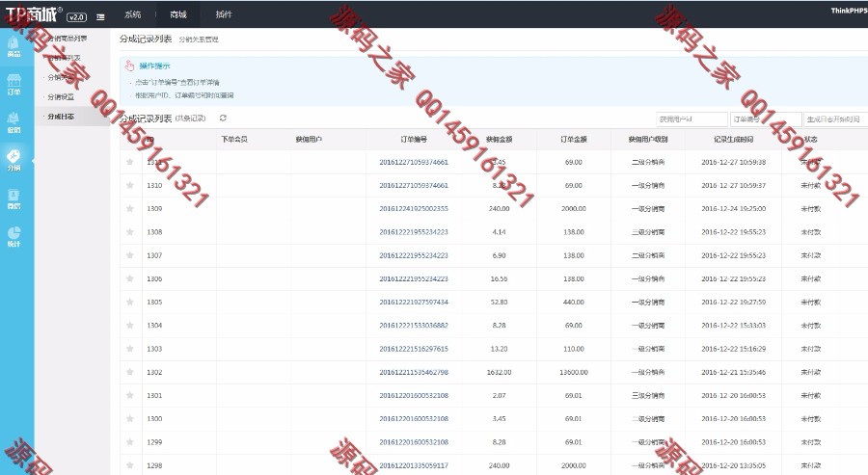The image size is (868, 475).
Task: Open order link 201612241925002355
Action: point(414,208)
